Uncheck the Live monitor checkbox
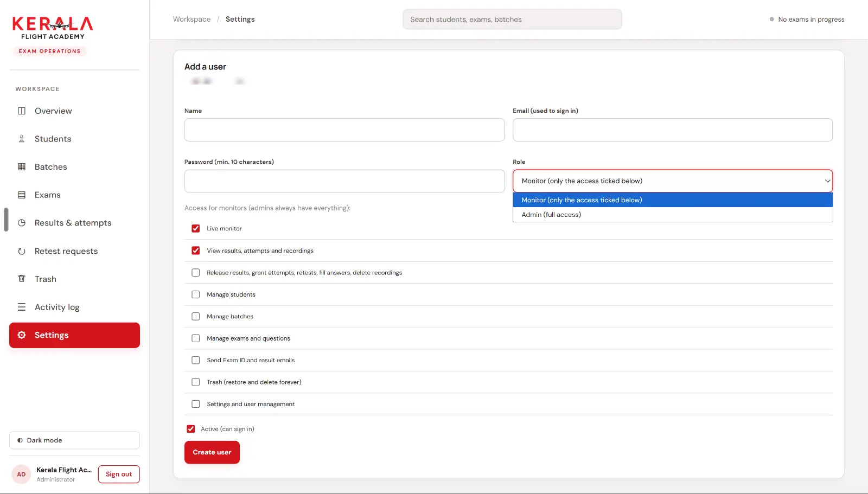Screen dimensions: 868x494 point(196,228)
